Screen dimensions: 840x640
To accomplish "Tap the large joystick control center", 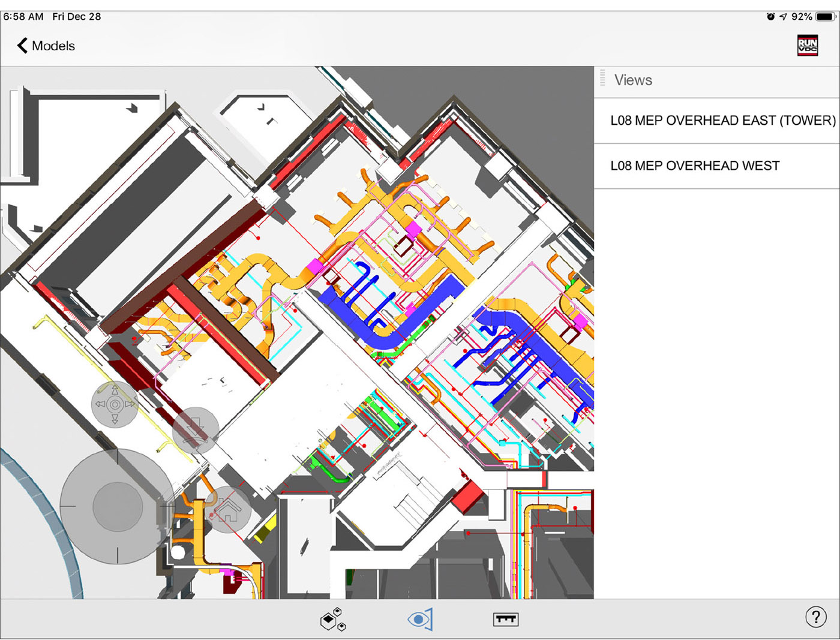I will [118, 506].
